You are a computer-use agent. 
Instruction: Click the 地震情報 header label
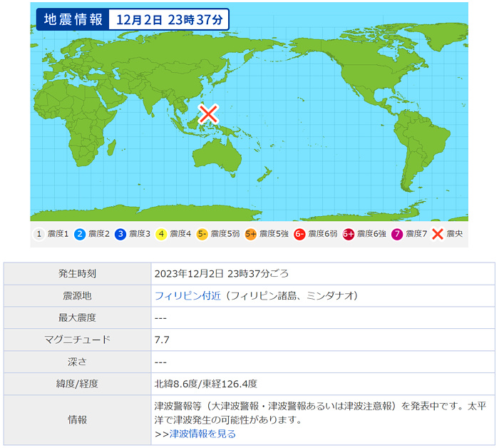tap(73, 19)
